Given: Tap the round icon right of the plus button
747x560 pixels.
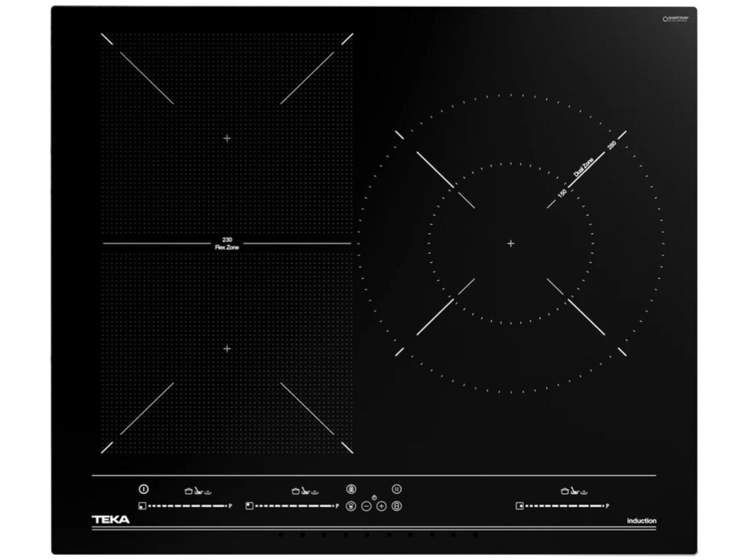Looking at the screenshot, I should point(397,506).
